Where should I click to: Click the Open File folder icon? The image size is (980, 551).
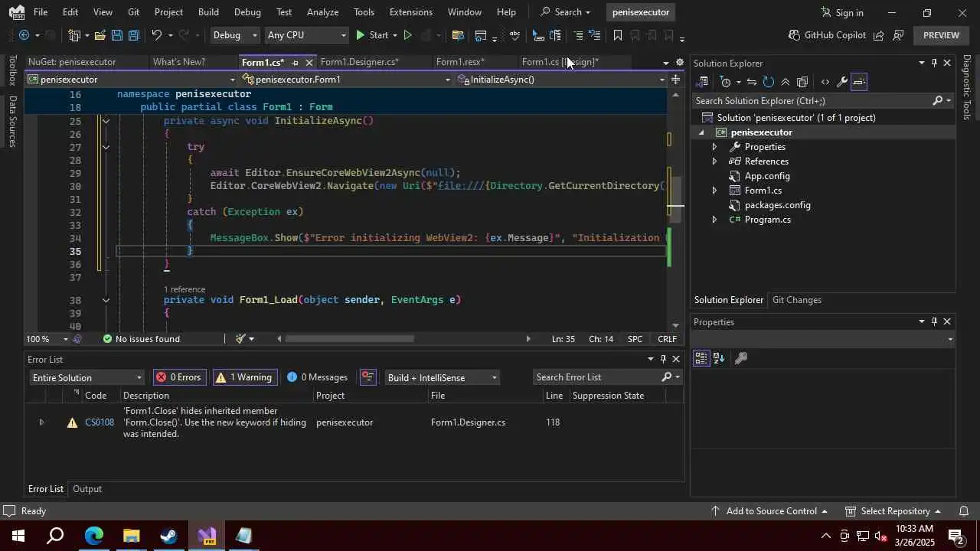(x=100, y=35)
